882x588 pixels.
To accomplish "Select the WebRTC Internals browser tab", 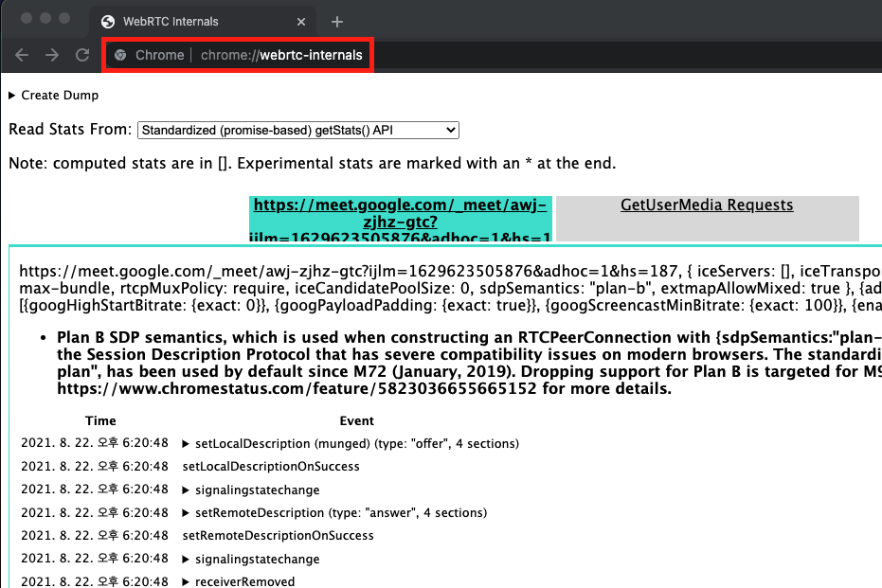I will click(203, 22).
